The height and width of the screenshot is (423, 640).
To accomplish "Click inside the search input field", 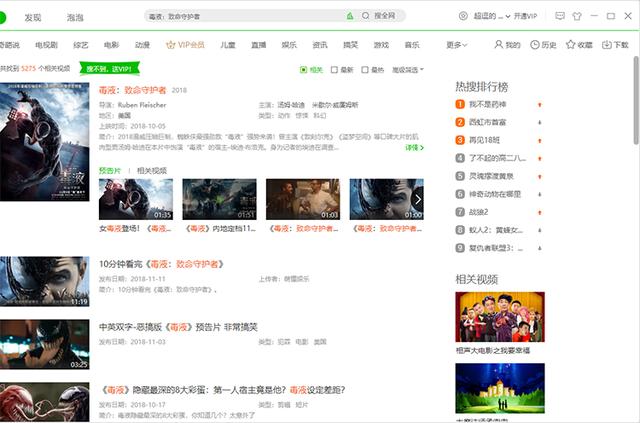I will point(245,16).
